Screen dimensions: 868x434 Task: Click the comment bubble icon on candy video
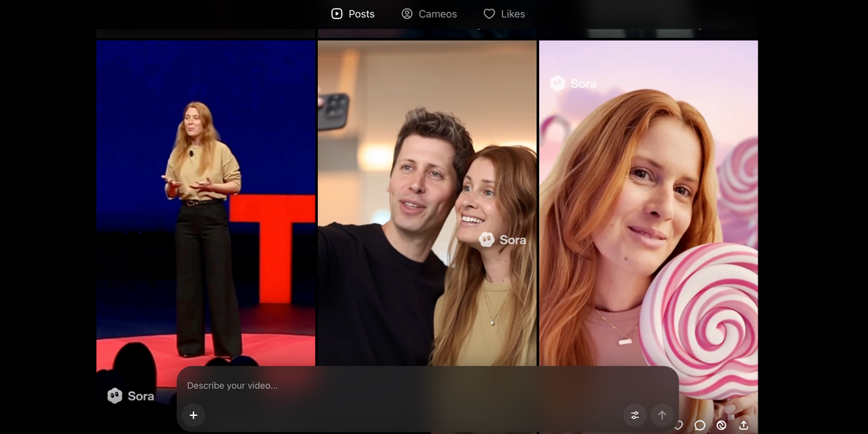(700, 425)
